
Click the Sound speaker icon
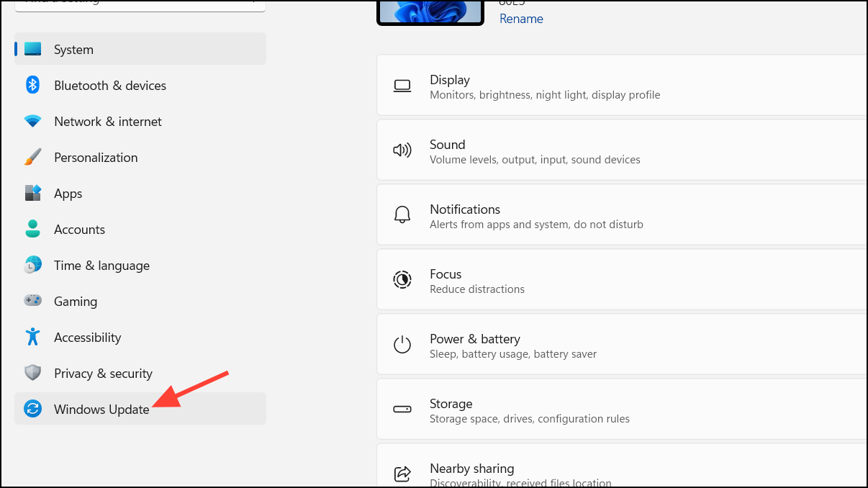[402, 150]
